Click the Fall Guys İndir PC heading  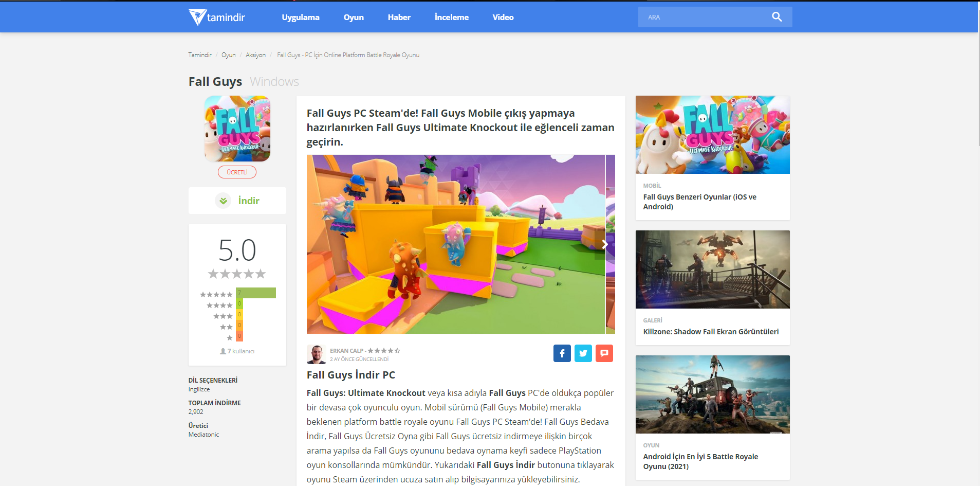351,375
